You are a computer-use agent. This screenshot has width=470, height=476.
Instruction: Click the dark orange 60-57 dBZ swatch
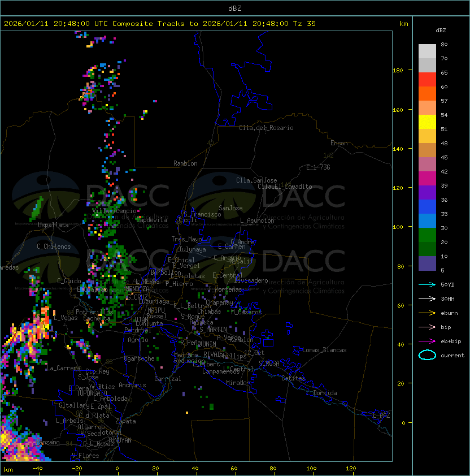427,94
